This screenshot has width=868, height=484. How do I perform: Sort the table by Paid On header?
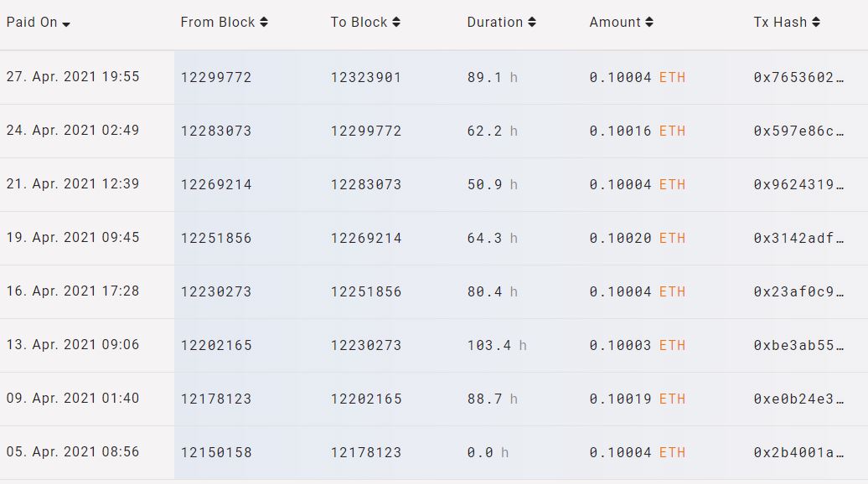pyautogui.click(x=32, y=23)
